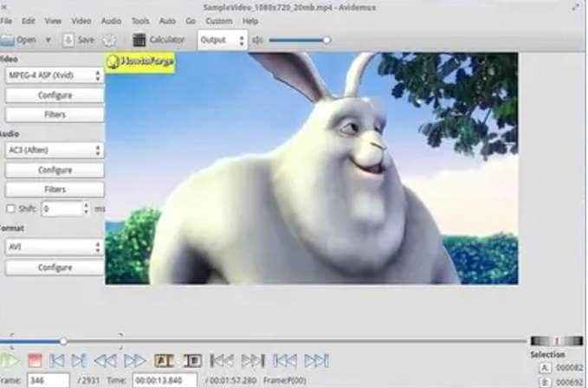Open the File menu
Image resolution: width=588 pixels, height=388 pixels.
click(6, 21)
